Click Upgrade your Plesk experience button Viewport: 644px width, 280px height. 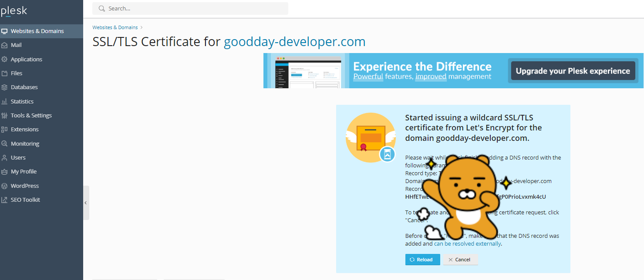tap(573, 71)
